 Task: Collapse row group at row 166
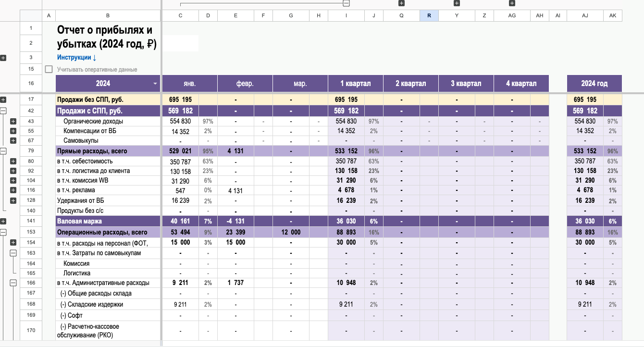click(x=13, y=283)
